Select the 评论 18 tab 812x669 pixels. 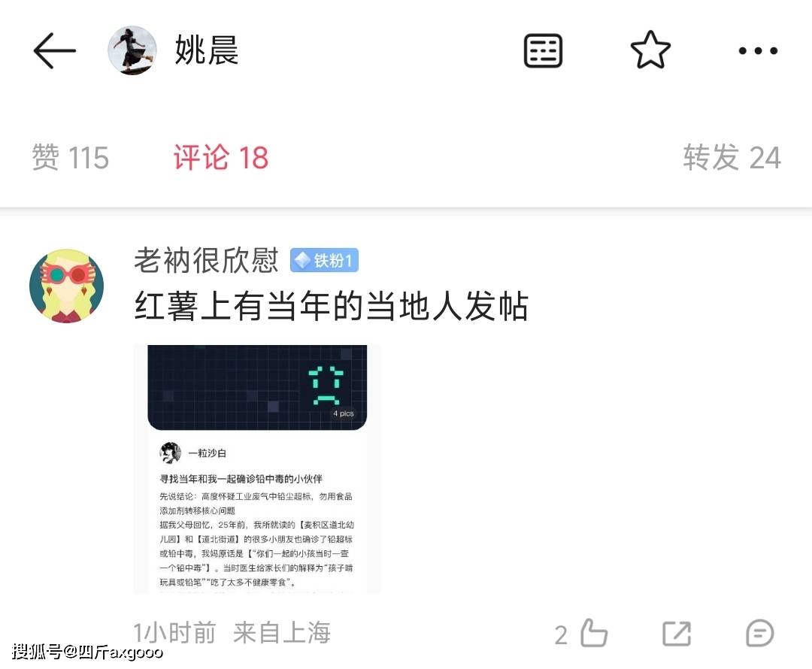(221, 157)
